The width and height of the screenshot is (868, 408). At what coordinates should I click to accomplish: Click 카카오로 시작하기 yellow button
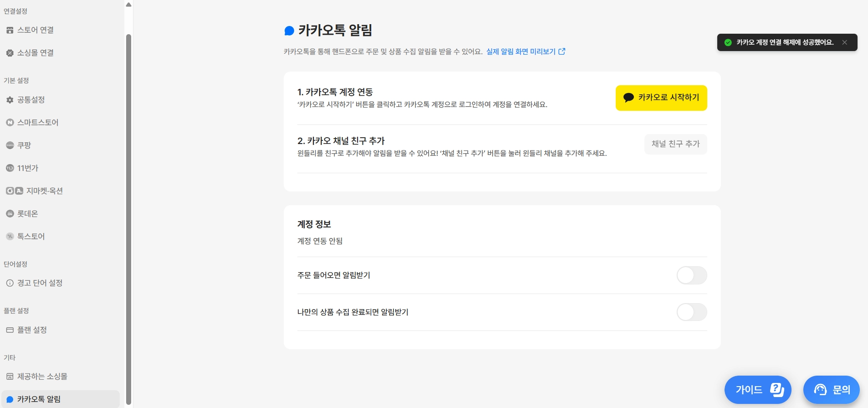pyautogui.click(x=661, y=98)
